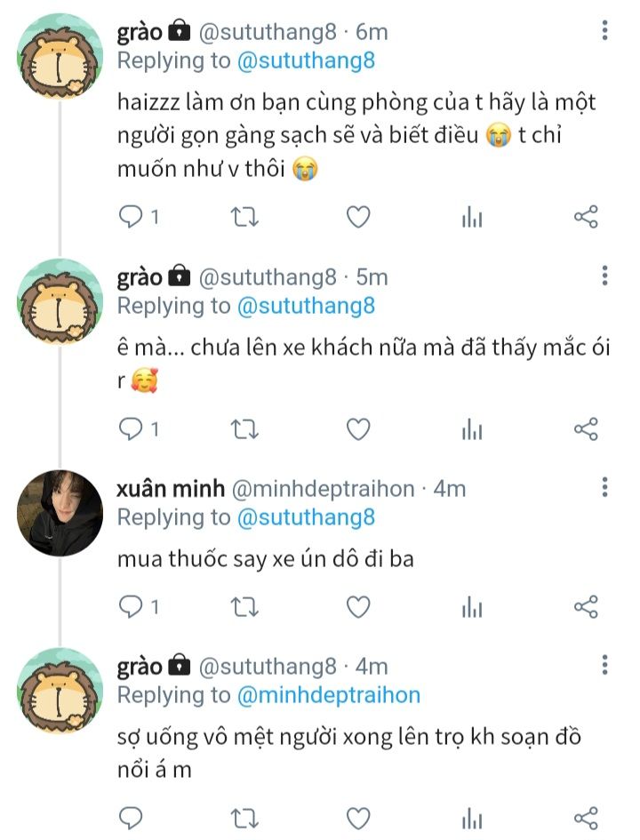Open @minhdeptraihon mention link in last reply
Screen dimensions: 640x840
[x=328, y=694]
